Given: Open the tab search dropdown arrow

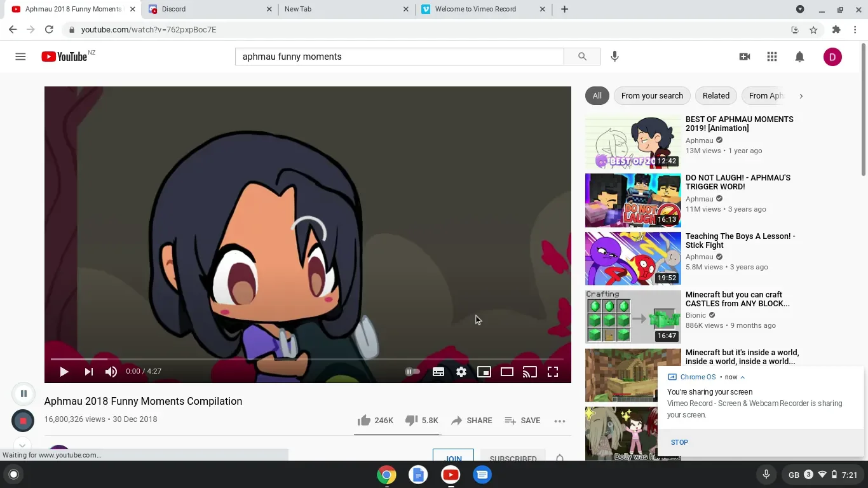Looking at the screenshot, I should pyautogui.click(x=800, y=9).
